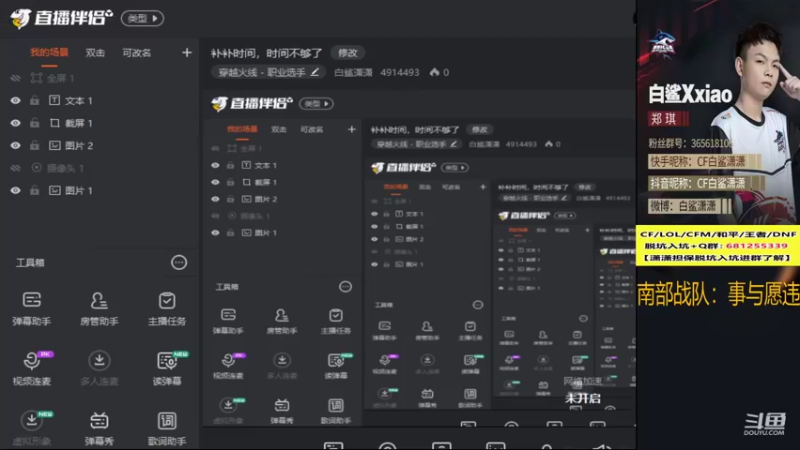This screenshot has height=450, width=800.
Task: Hide the 文本 1 source via eye icon
Action: 15,101
